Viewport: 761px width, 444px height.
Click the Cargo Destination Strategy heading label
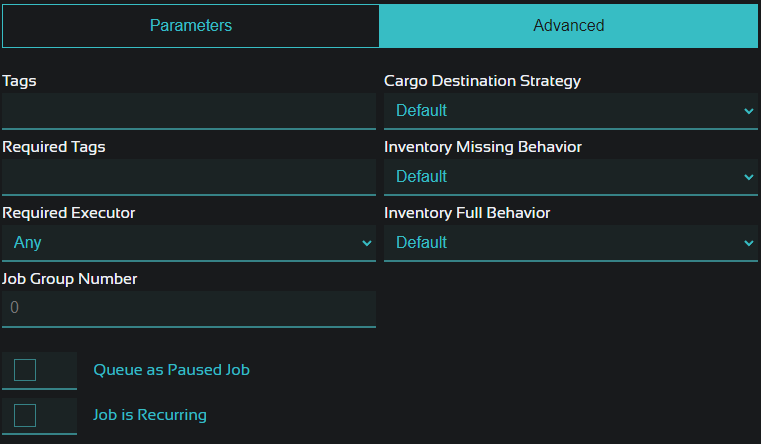(x=482, y=81)
